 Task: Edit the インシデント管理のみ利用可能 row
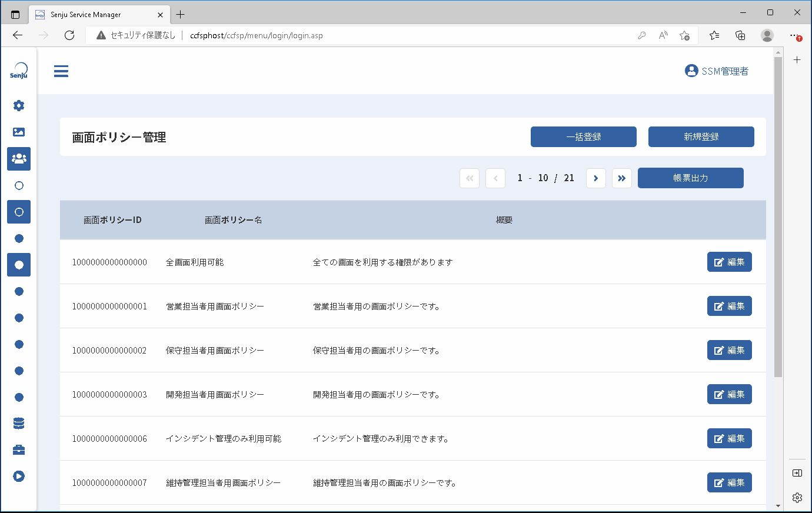(730, 439)
